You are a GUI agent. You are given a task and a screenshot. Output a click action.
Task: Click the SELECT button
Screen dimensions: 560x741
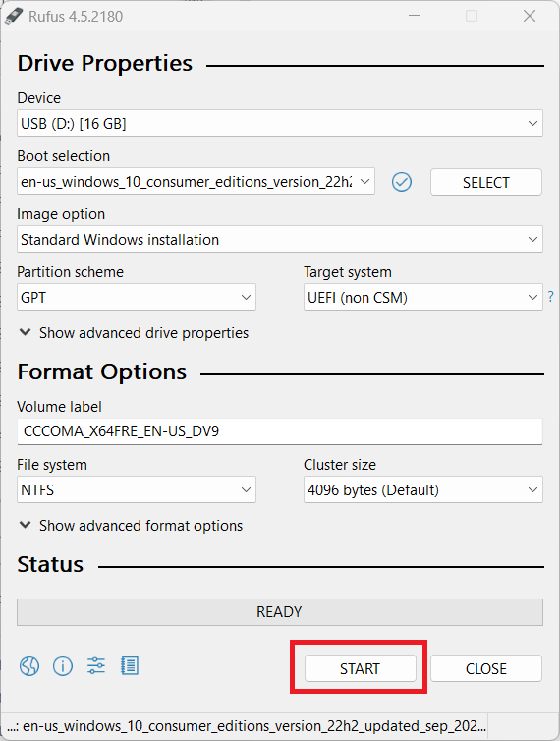pos(485,182)
